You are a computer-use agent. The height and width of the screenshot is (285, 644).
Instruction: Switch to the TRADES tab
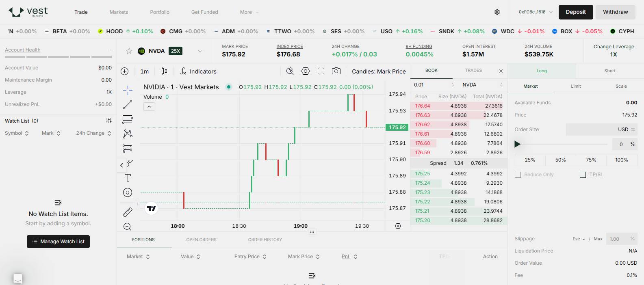(x=473, y=71)
